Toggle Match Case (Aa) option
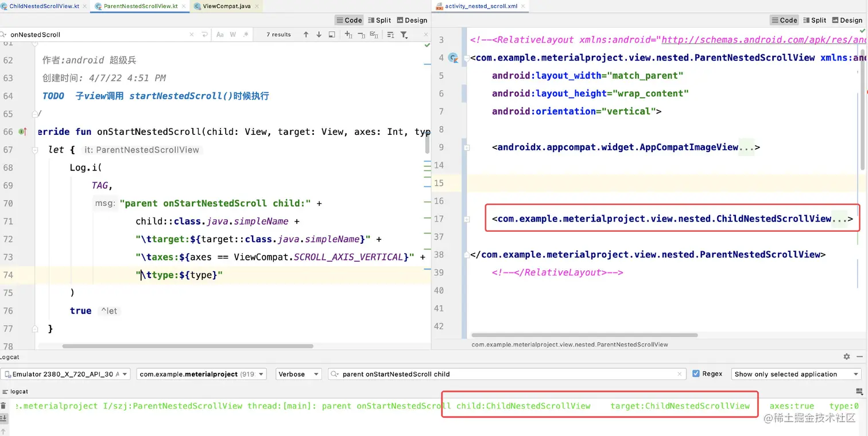 [x=220, y=34]
